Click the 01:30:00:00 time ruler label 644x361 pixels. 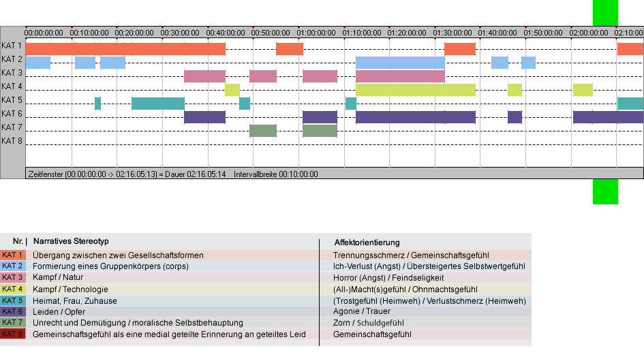[x=453, y=33]
